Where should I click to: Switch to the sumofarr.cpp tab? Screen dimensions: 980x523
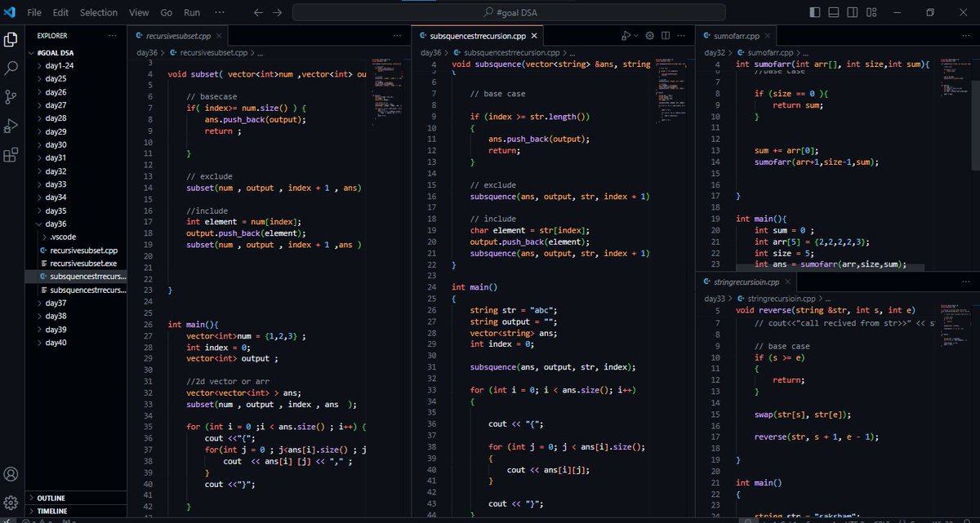tap(736, 36)
